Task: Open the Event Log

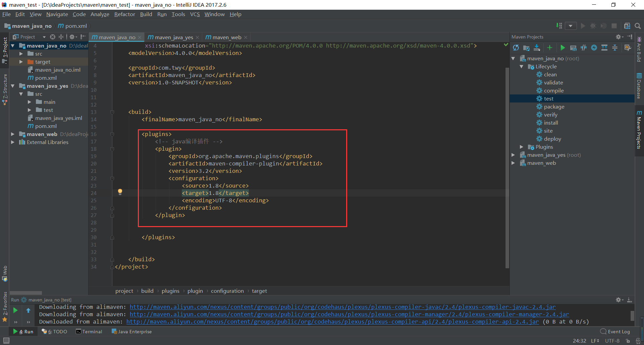Action: point(615,332)
